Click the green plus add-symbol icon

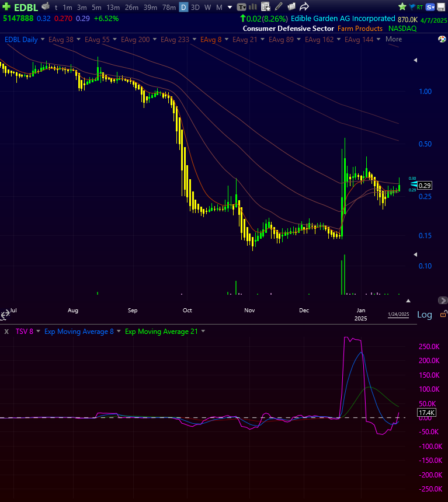6,7
